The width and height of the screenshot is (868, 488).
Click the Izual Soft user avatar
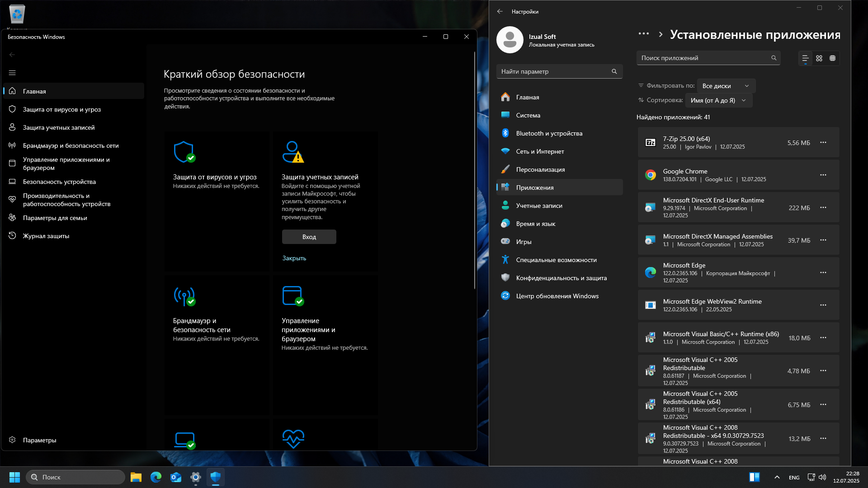click(510, 40)
